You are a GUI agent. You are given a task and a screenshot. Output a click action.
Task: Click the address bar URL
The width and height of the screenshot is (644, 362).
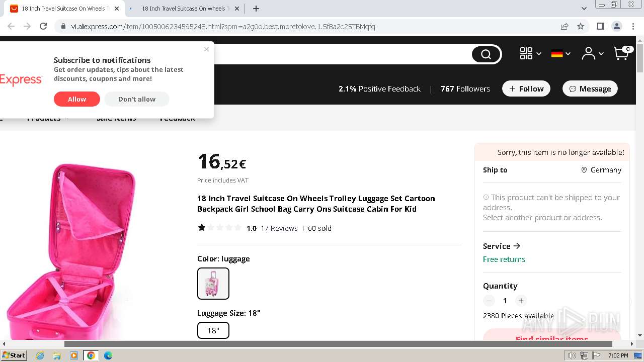click(x=223, y=27)
